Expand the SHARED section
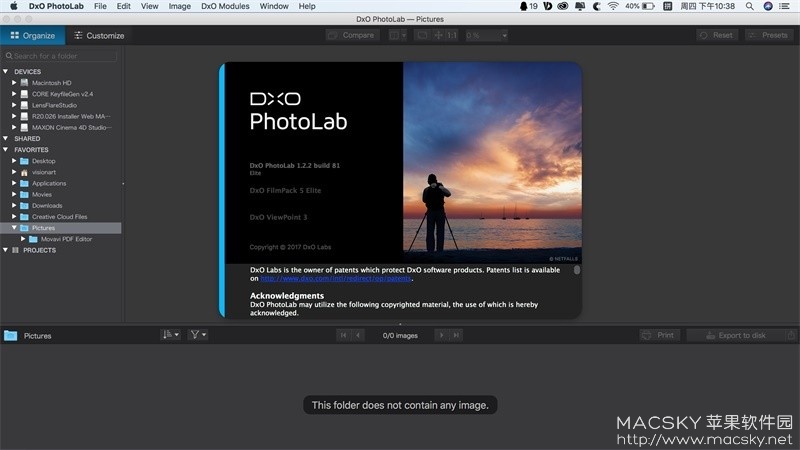The image size is (800, 450). coord(6,138)
